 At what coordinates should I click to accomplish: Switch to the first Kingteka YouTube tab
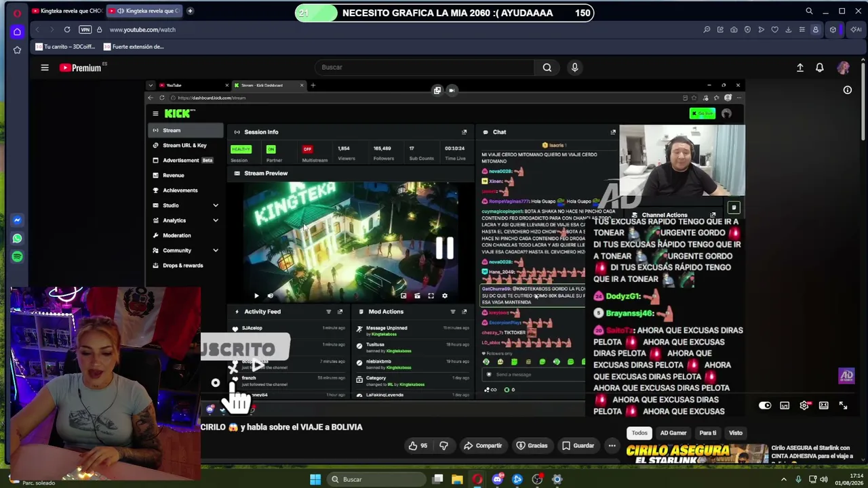tap(67, 11)
